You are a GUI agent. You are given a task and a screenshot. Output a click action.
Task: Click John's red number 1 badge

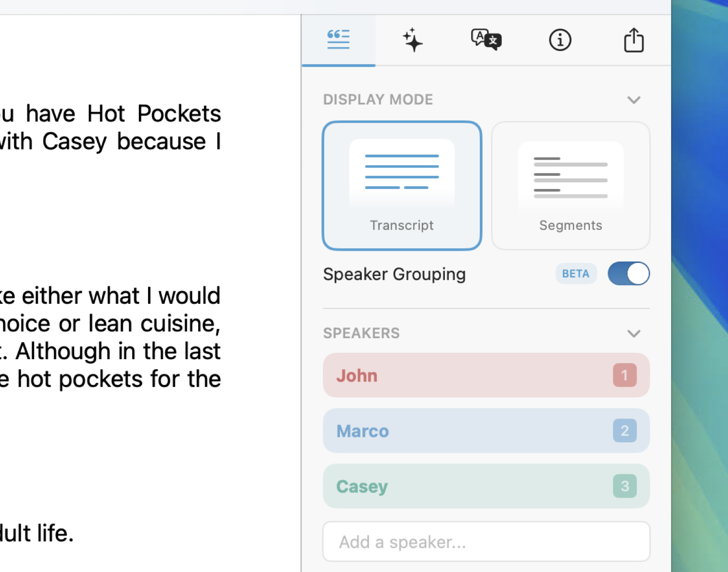(x=625, y=375)
